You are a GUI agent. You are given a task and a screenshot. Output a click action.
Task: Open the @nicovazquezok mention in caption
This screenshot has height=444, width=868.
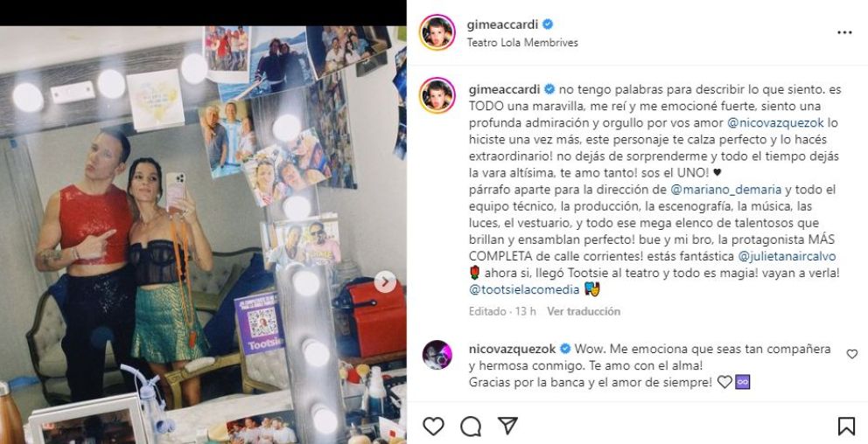tap(745, 122)
